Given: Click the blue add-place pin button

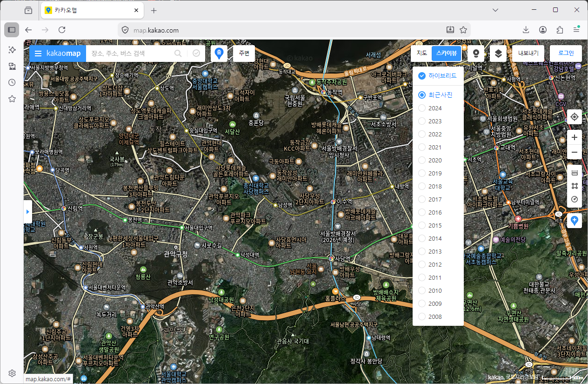Looking at the screenshot, I should click(x=575, y=221).
